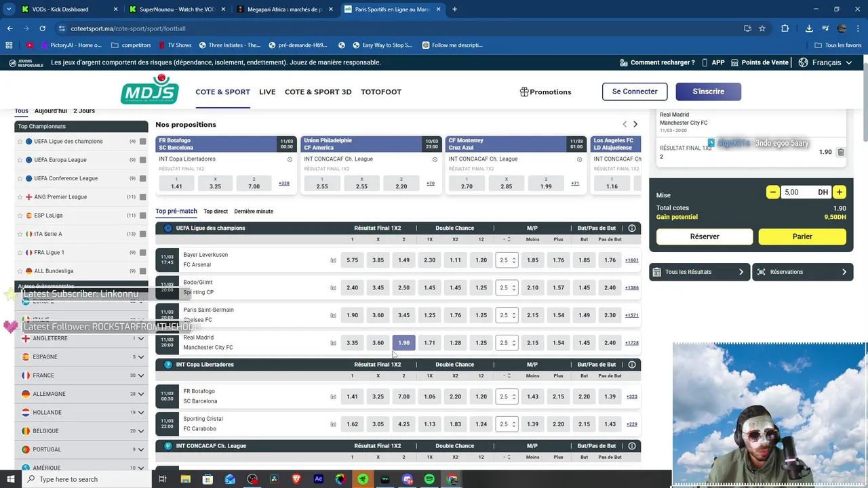Star the ESP LaLiga championship
Image resolution: width=868 pixels, height=488 pixels.
20,216
